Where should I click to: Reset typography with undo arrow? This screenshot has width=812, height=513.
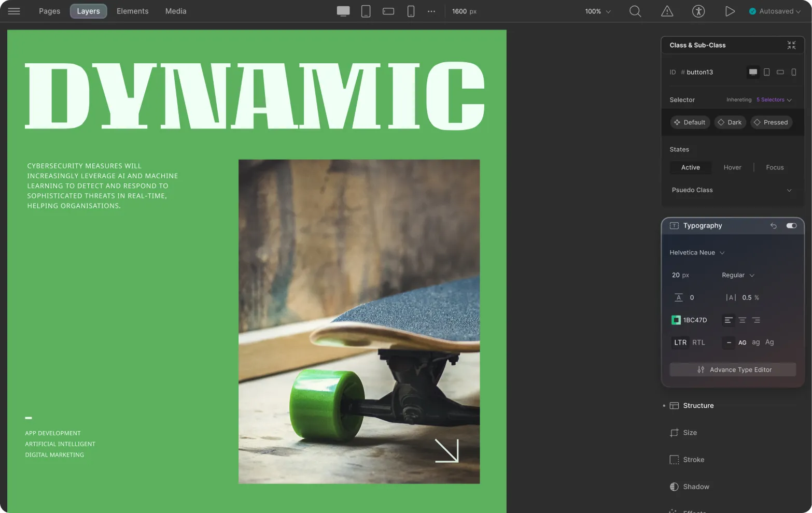[773, 225]
